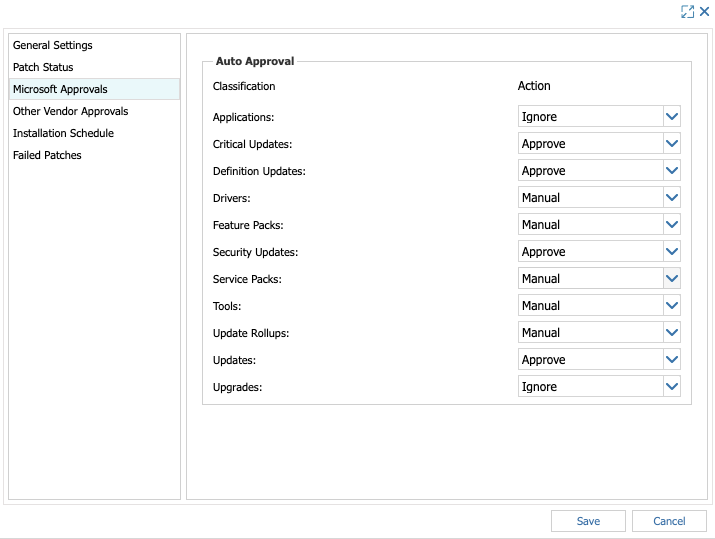
Task: Click the Cancel button
Action: (669, 521)
